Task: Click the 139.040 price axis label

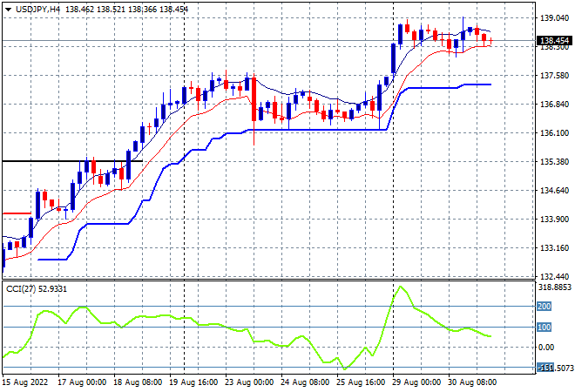Action: 554,17
